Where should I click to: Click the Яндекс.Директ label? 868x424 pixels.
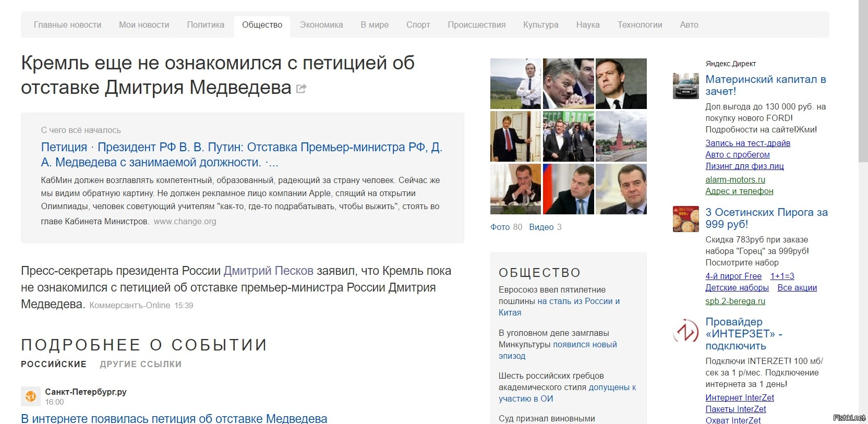point(730,64)
